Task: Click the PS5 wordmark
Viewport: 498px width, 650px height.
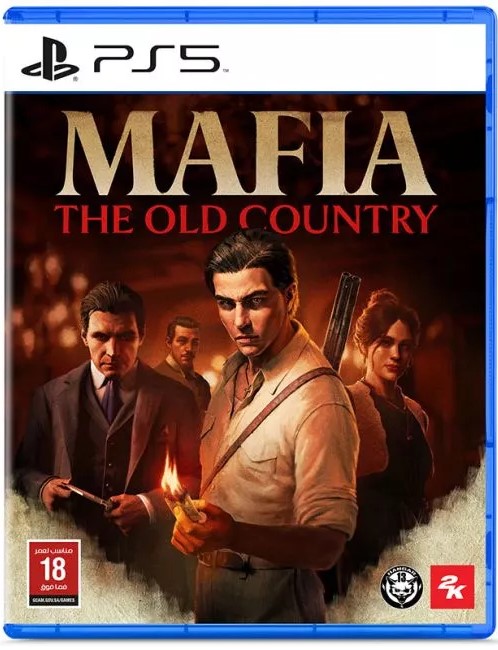Action: point(157,58)
